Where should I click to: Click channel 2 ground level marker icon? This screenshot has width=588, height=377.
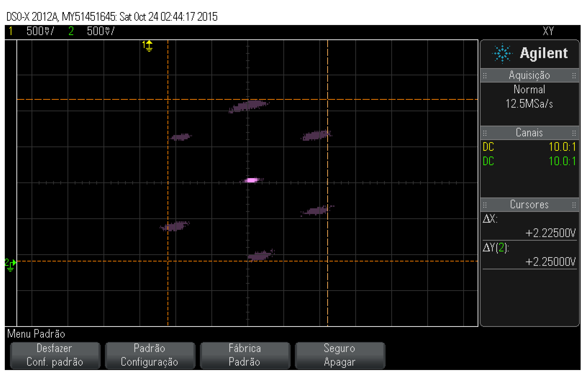tap(10, 265)
